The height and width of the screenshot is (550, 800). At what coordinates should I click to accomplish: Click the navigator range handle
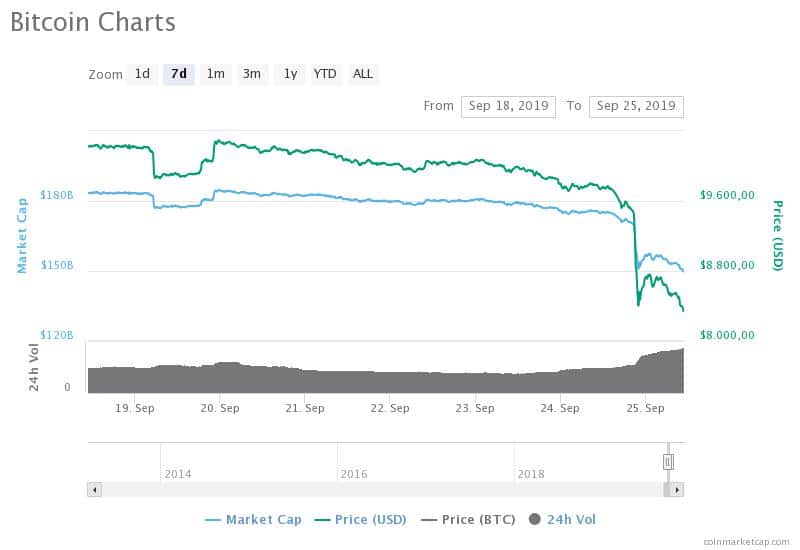tap(668, 462)
